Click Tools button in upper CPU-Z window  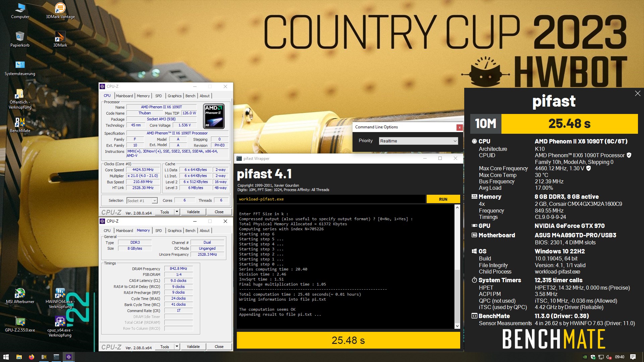(x=165, y=212)
